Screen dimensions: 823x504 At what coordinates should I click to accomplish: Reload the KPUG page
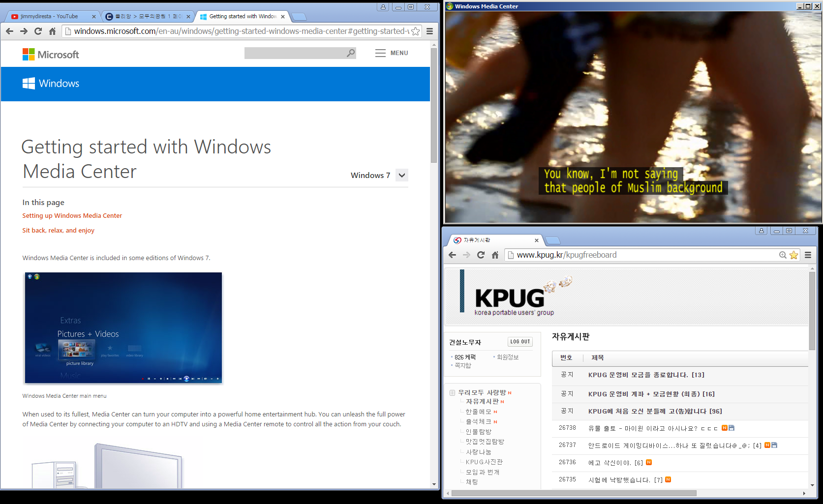pos(481,255)
